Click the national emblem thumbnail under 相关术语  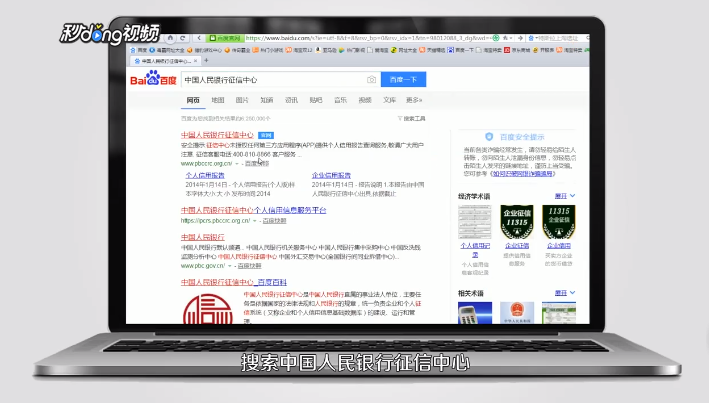[x=517, y=313]
